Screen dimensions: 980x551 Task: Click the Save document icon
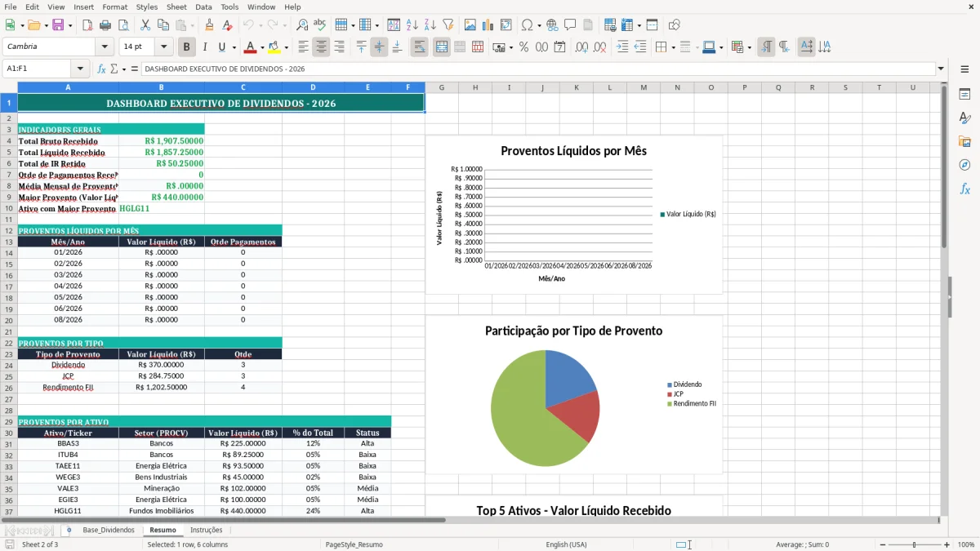point(58,25)
